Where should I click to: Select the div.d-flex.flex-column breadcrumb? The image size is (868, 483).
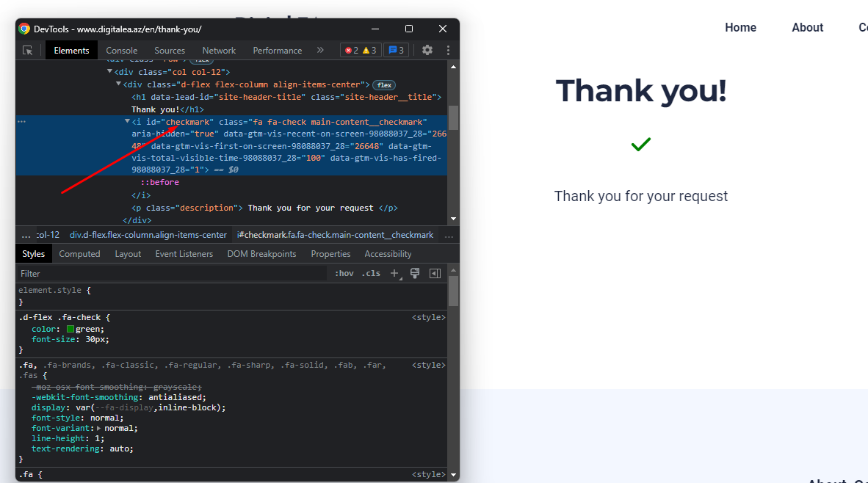click(x=148, y=235)
